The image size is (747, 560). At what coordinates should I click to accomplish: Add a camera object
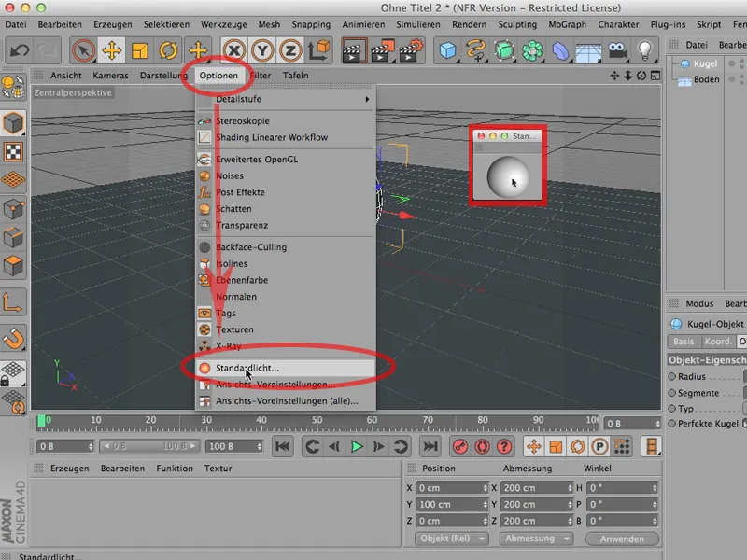pos(617,50)
